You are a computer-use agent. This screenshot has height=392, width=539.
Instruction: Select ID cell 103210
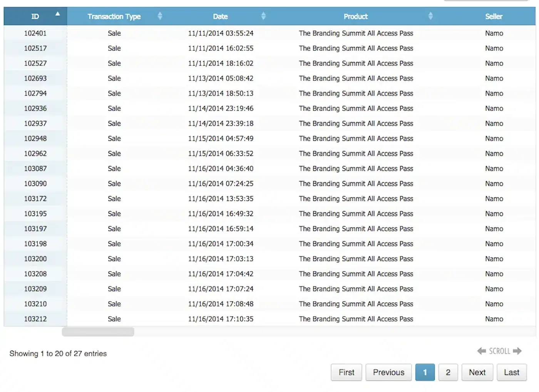[x=35, y=303]
